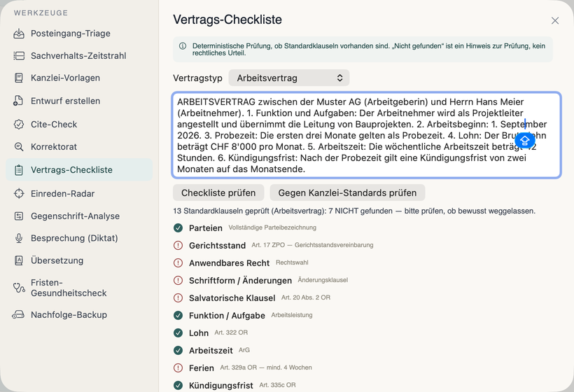Open the Übersetzung tool
The width and height of the screenshot is (574, 392).
[x=79, y=260]
